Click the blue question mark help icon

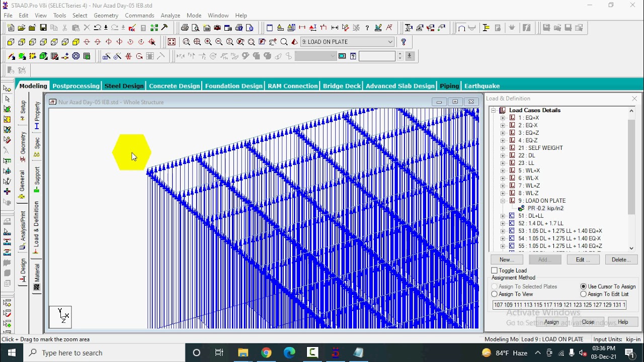[404, 42]
